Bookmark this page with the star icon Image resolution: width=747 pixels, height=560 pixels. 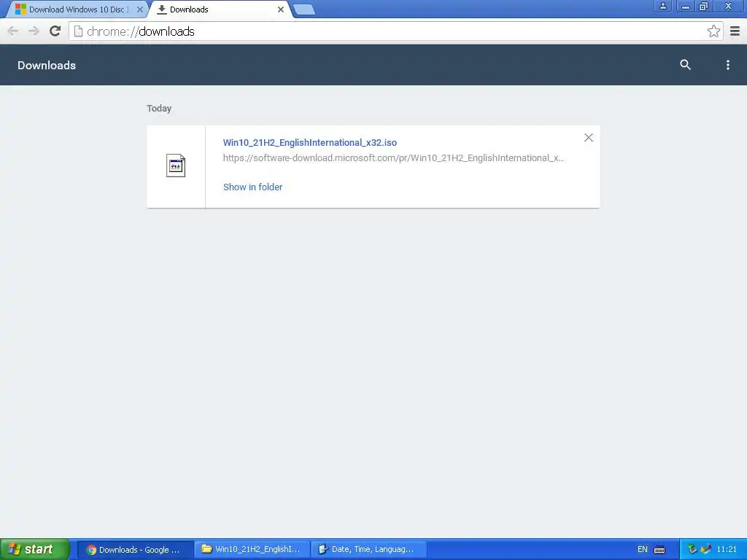click(713, 31)
